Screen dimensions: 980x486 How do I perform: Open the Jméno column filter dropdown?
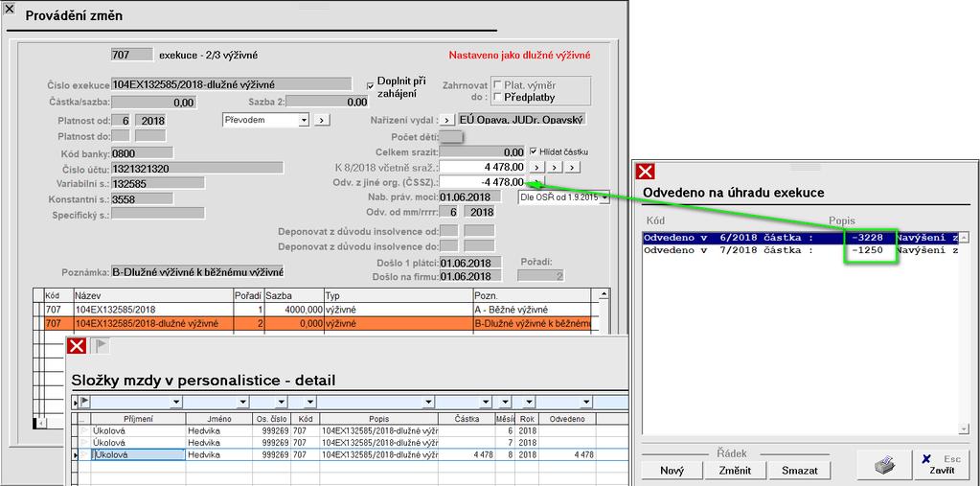pos(243,402)
